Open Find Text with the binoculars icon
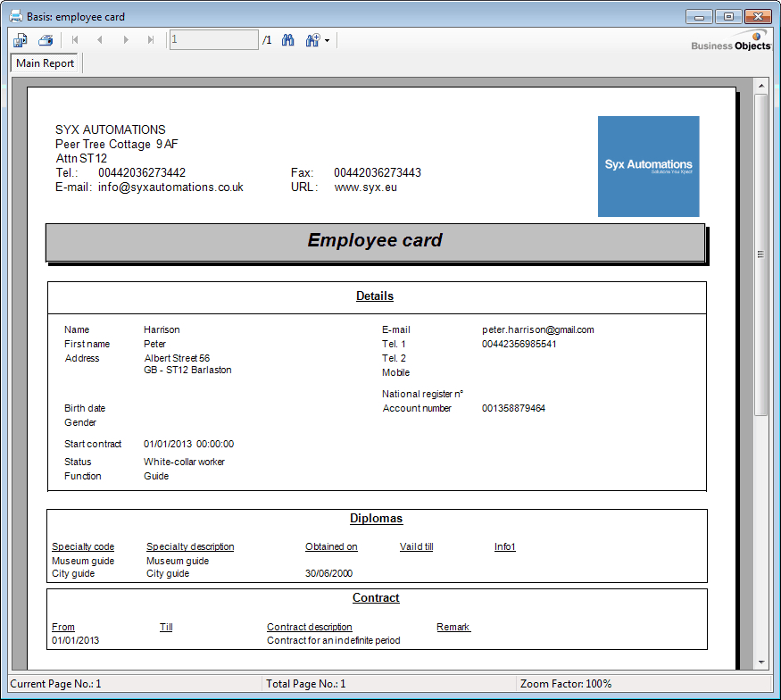The height and width of the screenshot is (700, 781). pos(288,40)
